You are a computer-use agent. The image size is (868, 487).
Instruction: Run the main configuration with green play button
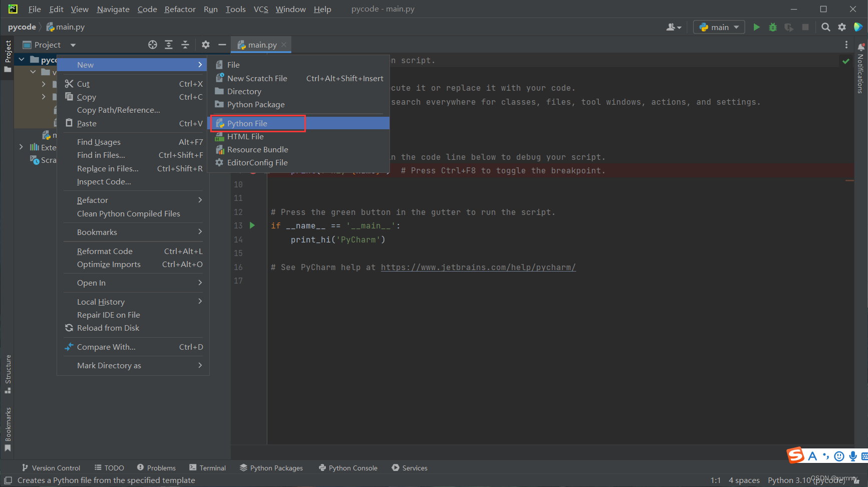click(x=756, y=27)
